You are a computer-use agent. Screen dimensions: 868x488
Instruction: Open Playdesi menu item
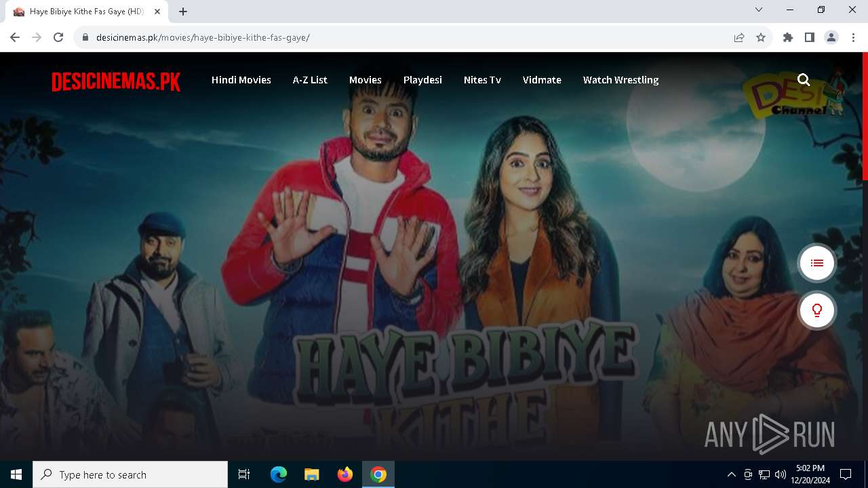pos(422,80)
